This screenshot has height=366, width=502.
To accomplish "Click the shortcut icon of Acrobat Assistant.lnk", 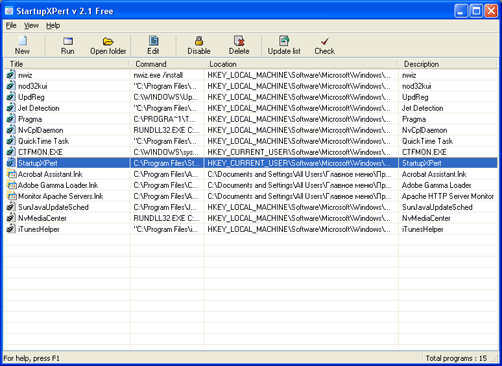I will (x=11, y=174).
